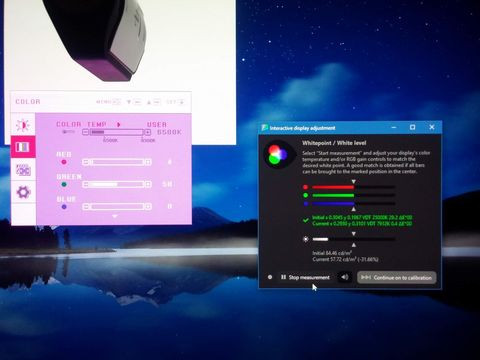Select the brightness/contrast picture tab in monitor OSD
This screenshot has height=360, width=480.
23,125
